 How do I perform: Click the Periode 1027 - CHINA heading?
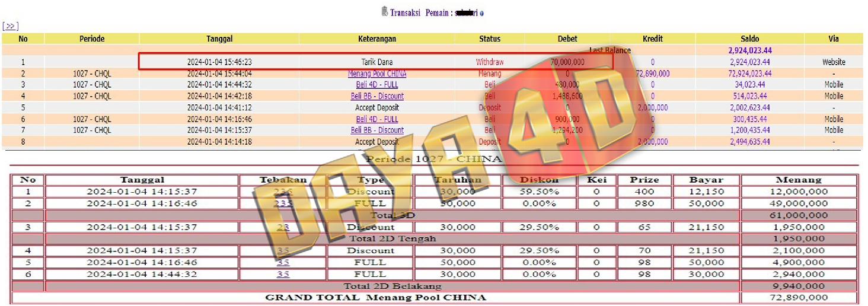(433, 159)
